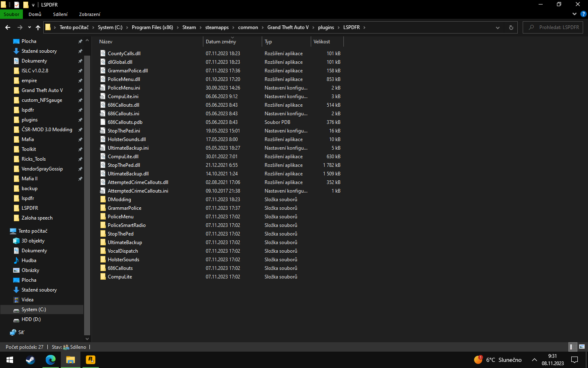
Task: Select the GrammarPolice.dll file icon
Action: 103,71
